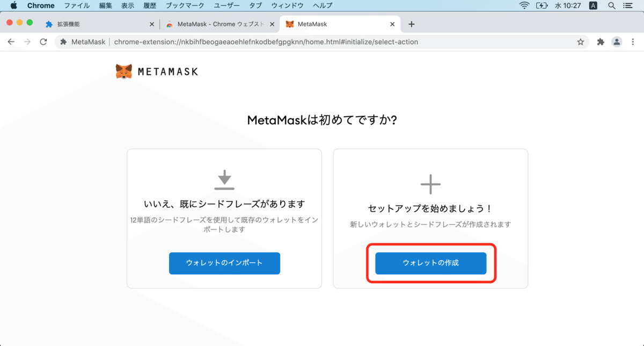Open the タブ menu
Screen dimensions: 644x346
[x=256, y=5]
